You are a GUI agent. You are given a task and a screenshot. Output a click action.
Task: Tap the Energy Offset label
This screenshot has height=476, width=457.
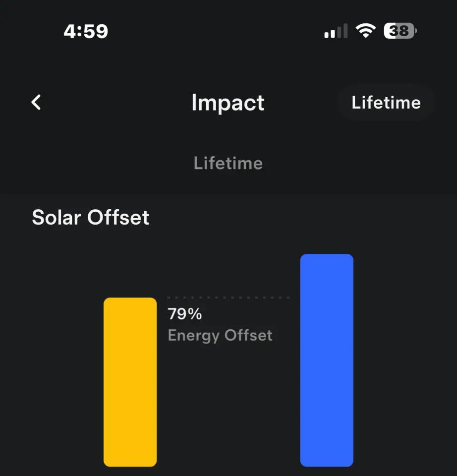click(x=220, y=336)
